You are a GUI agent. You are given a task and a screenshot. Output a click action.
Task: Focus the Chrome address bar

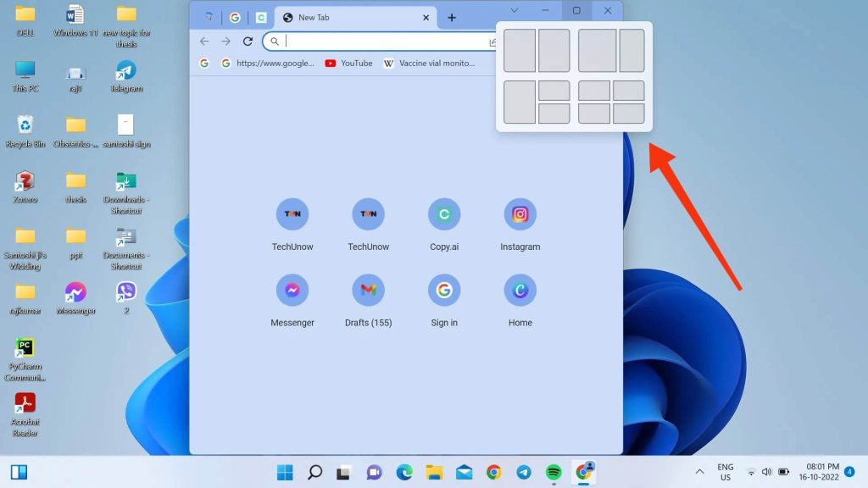(382, 42)
